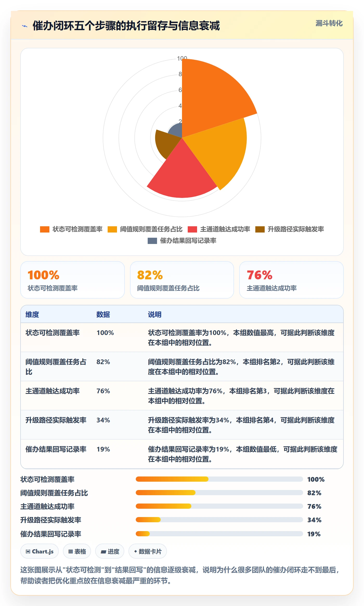Click the 状态可检测覆盖率 progress bar
Image resolution: width=364 pixels, height=606 pixels.
[219, 479]
